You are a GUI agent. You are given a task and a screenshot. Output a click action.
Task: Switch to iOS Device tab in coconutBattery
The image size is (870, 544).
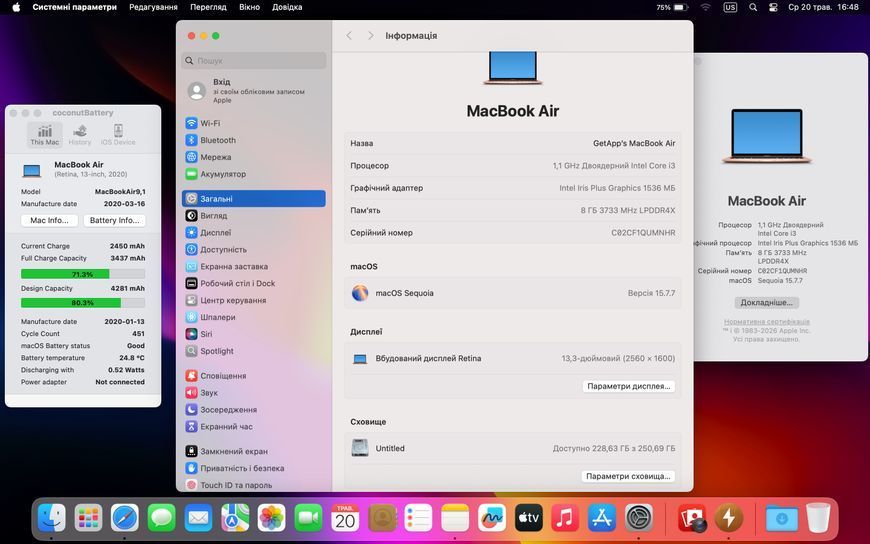point(118,135)
